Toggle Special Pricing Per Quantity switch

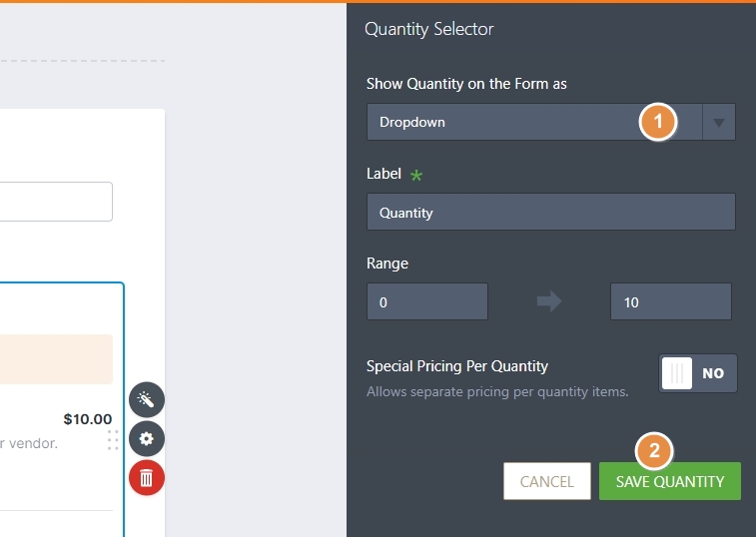pos(697,373)
